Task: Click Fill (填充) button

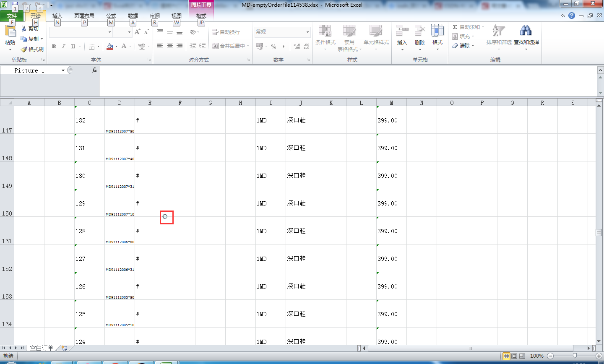Action: click(x=463, y=36)
